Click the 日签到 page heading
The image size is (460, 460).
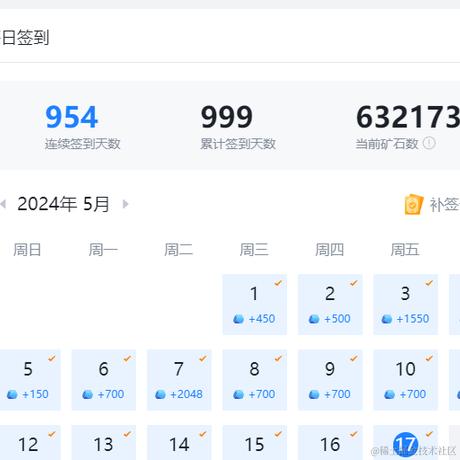click(25, 37)
